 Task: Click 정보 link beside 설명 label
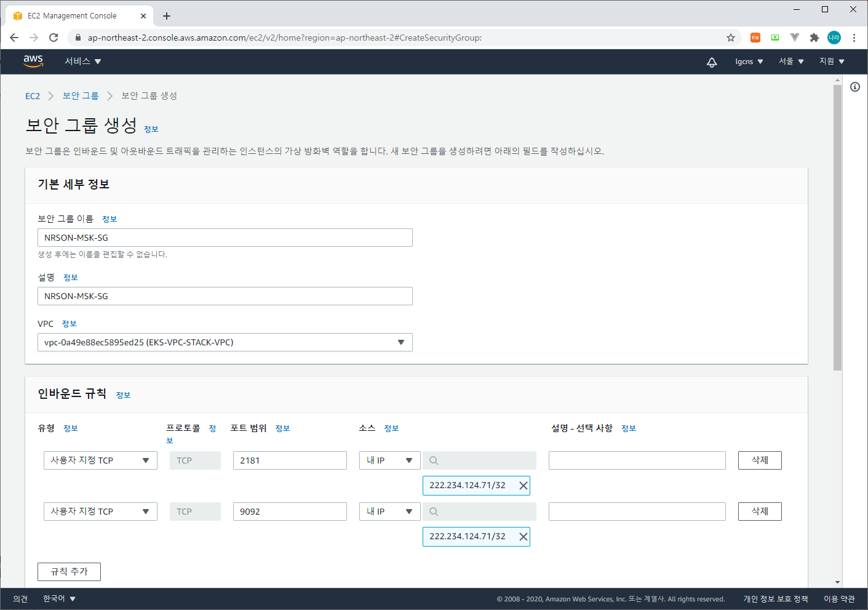click(71, 278)
